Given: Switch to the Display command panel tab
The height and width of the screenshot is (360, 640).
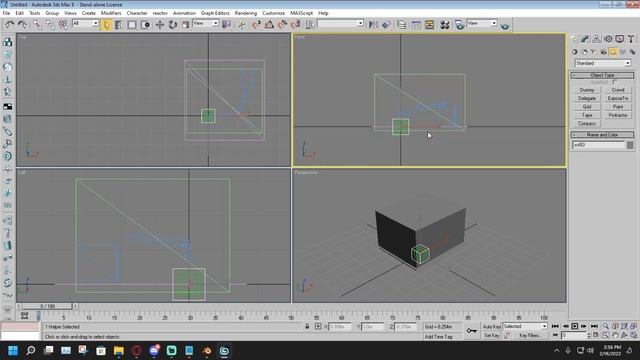Looking at the screenshot, I should click(620, 39).
